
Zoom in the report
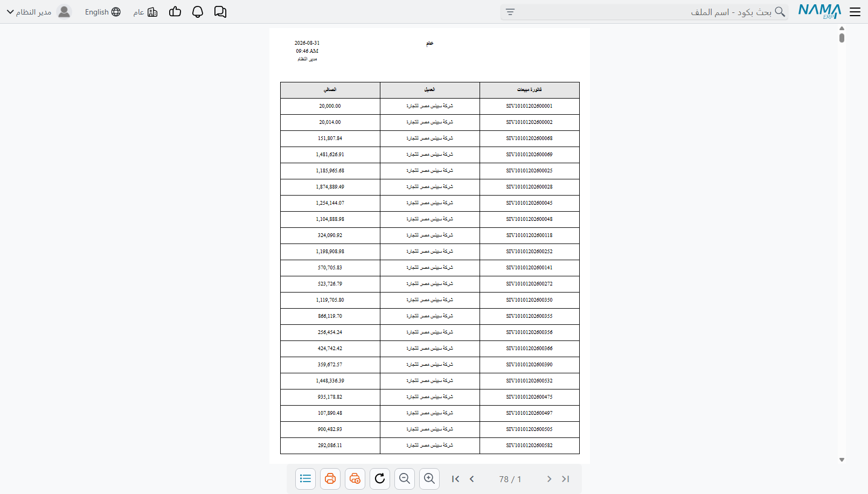tap(429, 478)
